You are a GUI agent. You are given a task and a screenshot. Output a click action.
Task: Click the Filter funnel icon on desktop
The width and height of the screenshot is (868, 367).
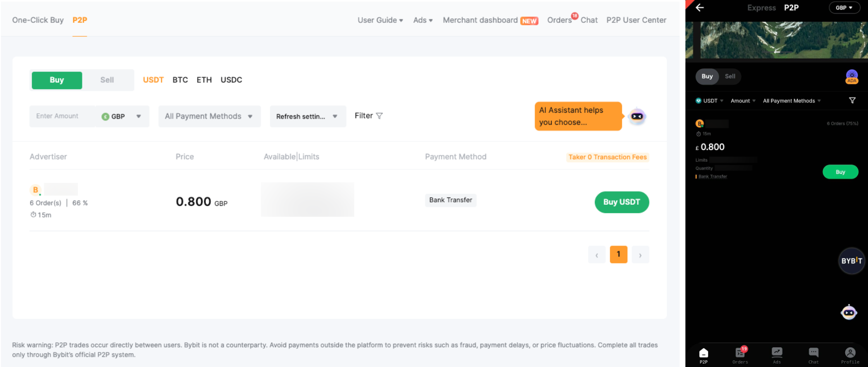379,116
